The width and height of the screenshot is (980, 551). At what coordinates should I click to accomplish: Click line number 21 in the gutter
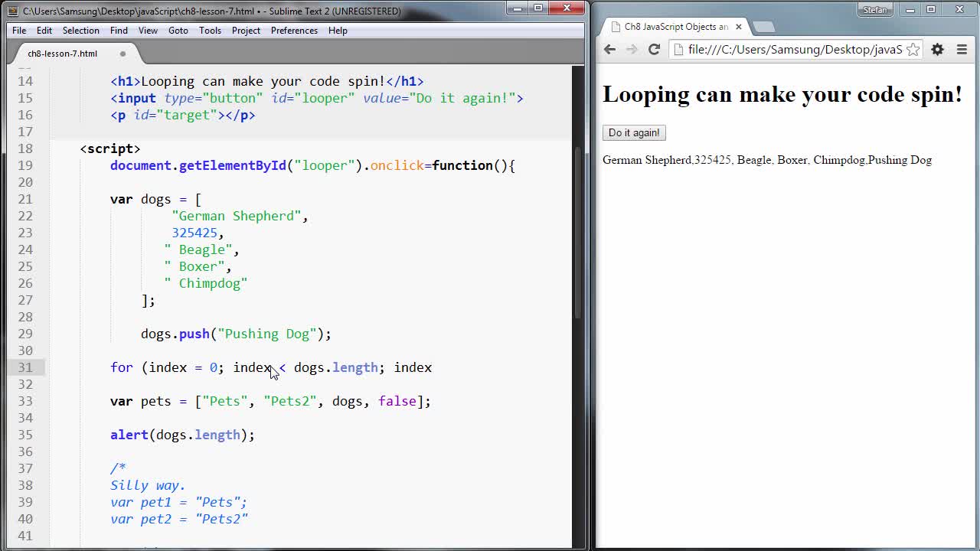25,199
